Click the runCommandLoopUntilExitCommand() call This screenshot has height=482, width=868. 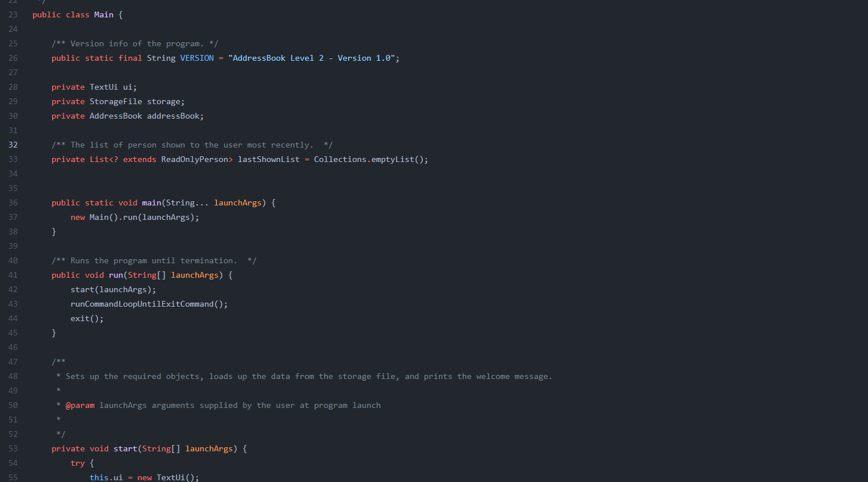147,304
